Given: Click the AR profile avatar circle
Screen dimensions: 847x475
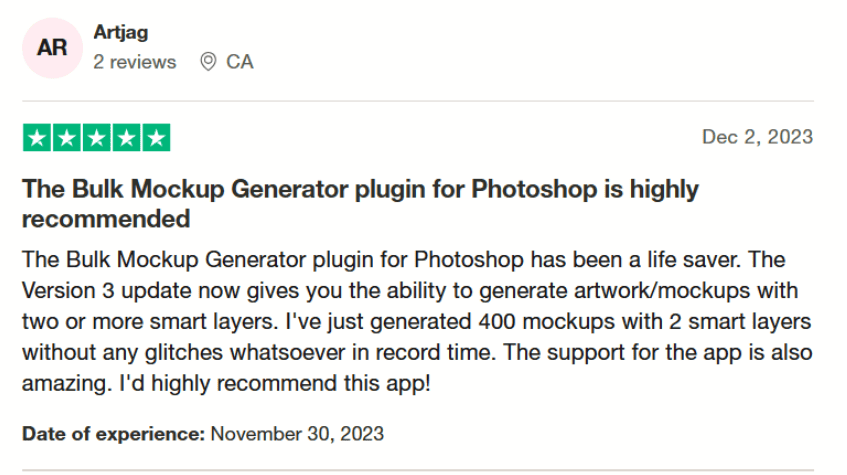Looking at the screenshot, I should (x=52, y=48).
